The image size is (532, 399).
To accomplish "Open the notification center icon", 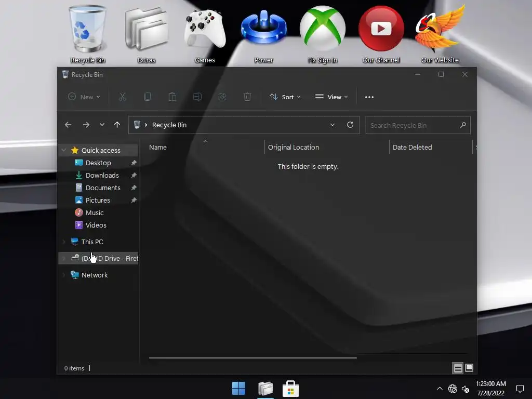I will point(520,389).
